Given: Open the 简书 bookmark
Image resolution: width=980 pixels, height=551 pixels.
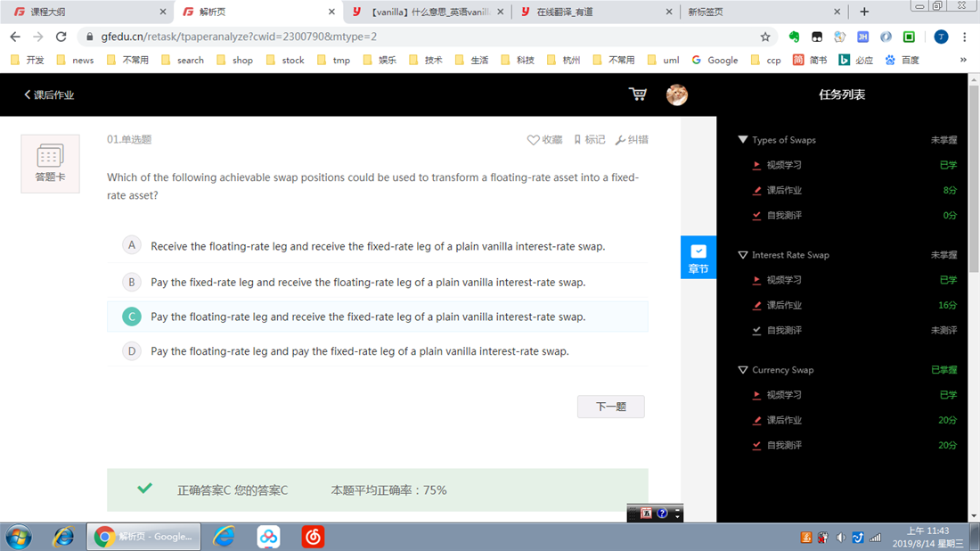Looking at the screenshot, I should pos(810,60).
